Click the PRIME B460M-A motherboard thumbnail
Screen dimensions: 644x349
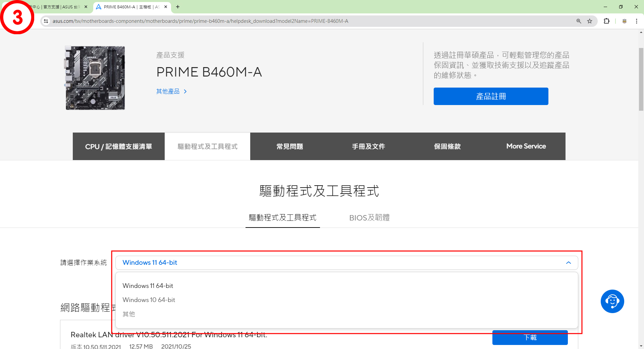(95, 78)
